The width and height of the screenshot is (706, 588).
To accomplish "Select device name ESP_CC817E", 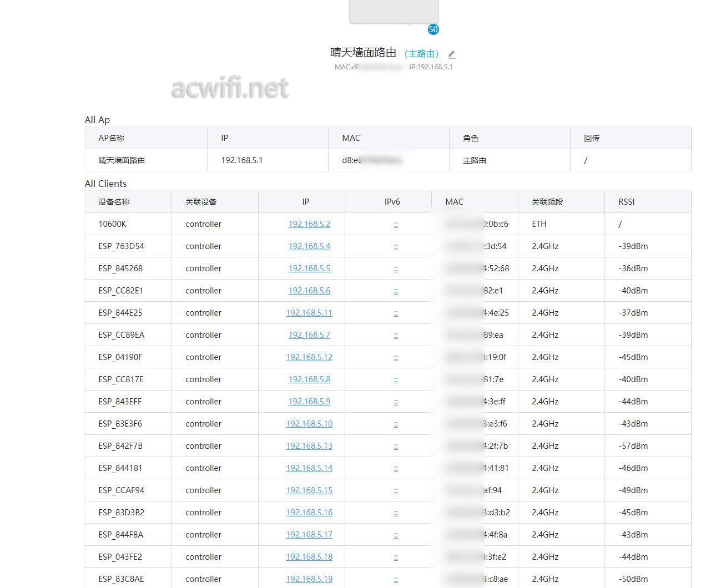I will [x=121, y=379].
